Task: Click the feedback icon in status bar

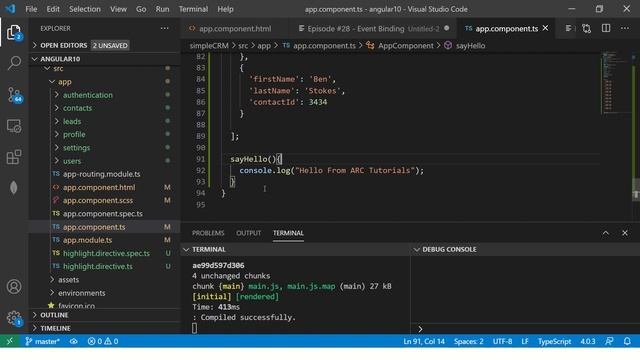Action: click(x=609, y=341)
